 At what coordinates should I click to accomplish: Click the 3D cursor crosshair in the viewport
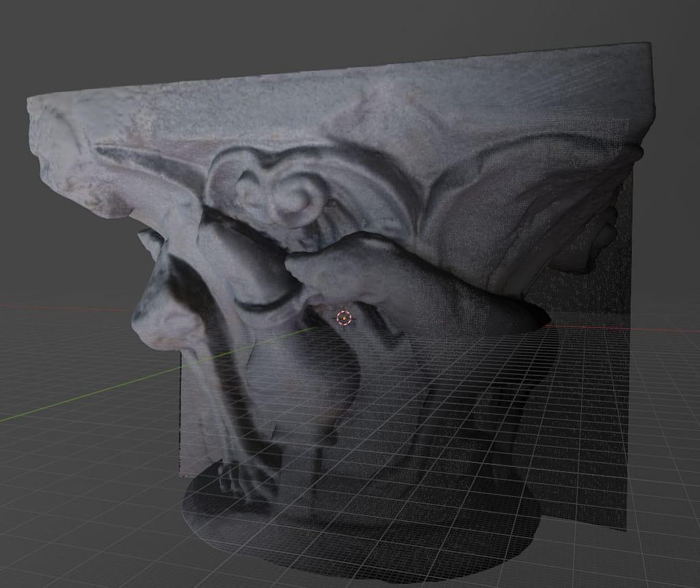coord(343,318)
